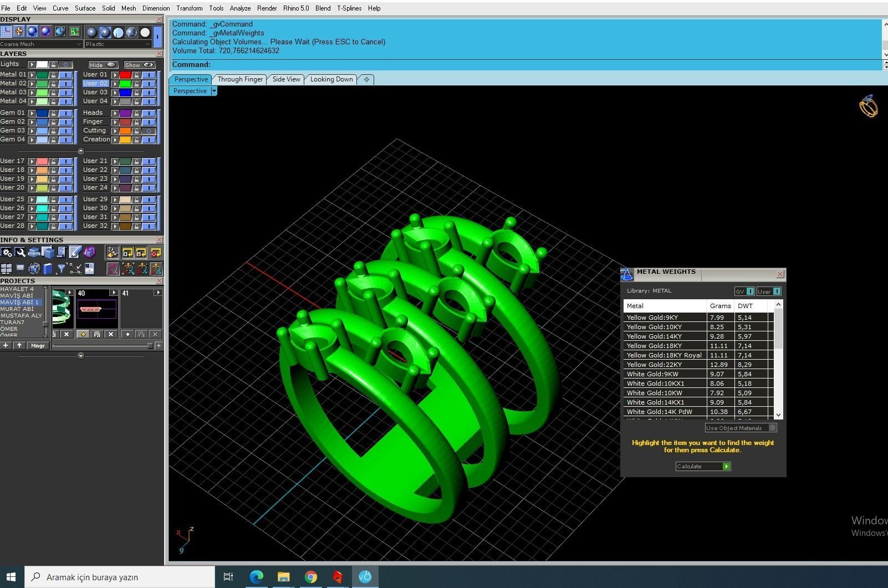Click the yellow pyramid sparkle icon
This screenshot has width=888, height=588.
pyautogui.click(x=113, y=253)
